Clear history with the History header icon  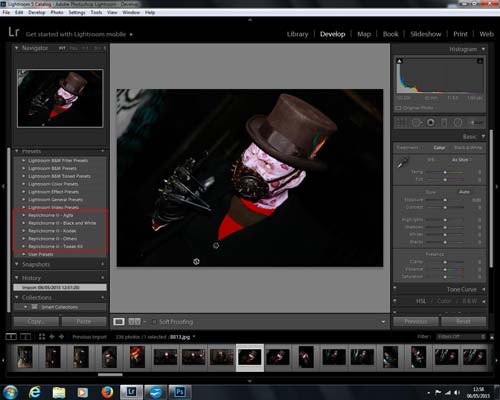[103, 278]
